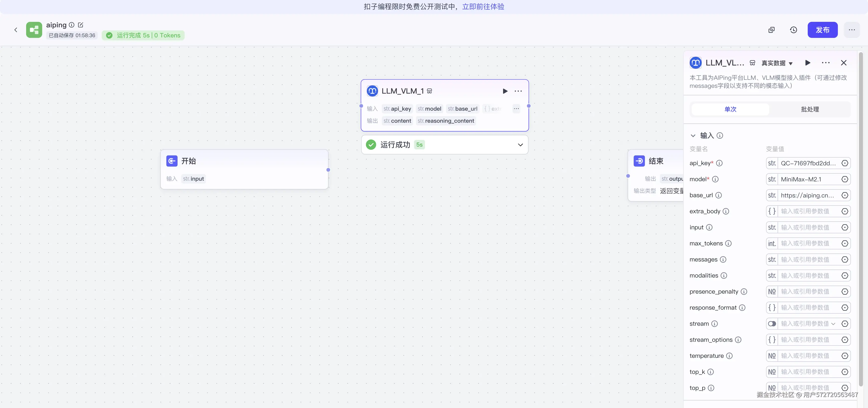Click the back arrow next to aiping

(x=16, y=30)
